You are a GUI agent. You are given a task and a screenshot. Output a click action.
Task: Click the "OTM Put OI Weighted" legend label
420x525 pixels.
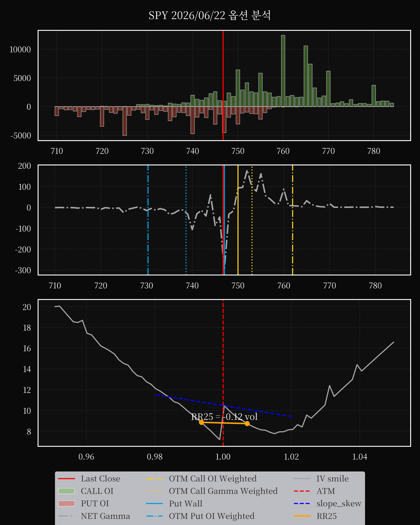(212, 516)
